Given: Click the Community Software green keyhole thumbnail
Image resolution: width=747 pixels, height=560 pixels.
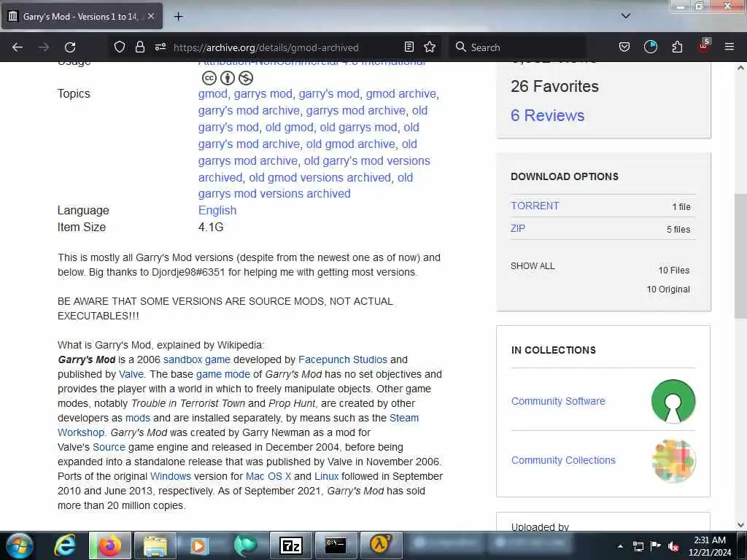Looking at the screenshot, I should [x=673, y=401].
